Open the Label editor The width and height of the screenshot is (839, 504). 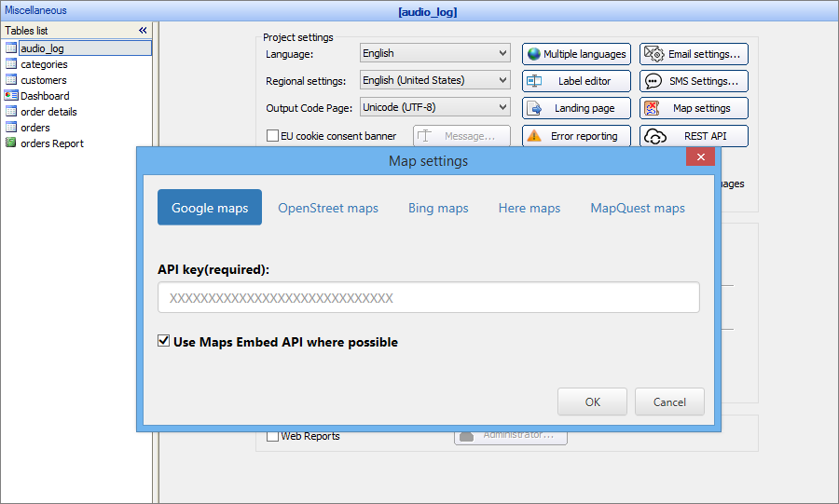[576, 81]
